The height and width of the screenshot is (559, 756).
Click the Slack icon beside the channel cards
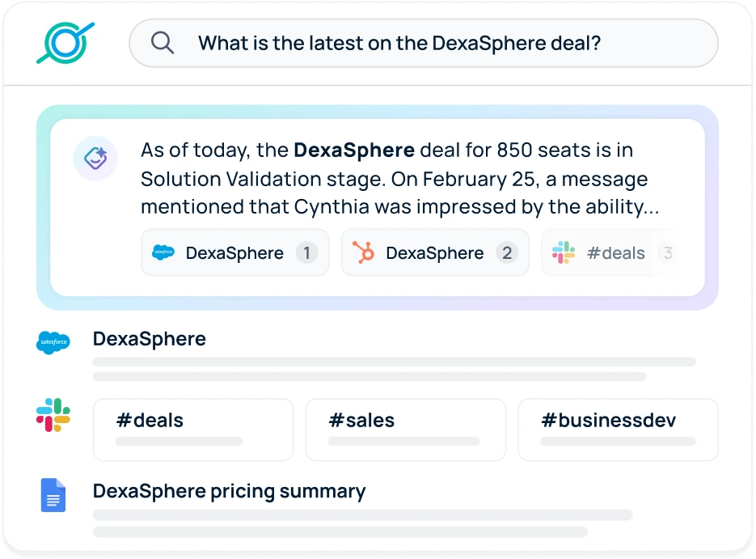click(x=53, y=417)
